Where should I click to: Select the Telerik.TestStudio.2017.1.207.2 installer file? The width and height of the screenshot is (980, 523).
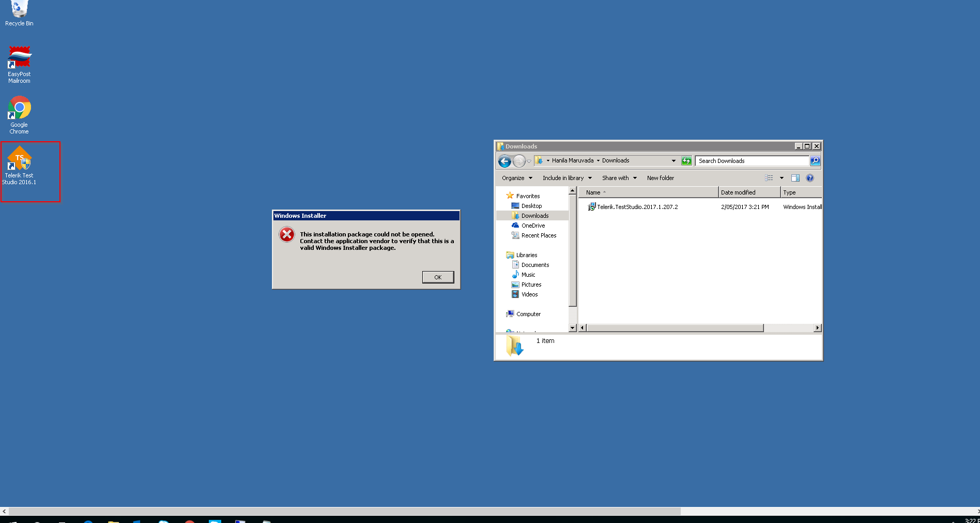click(x=637, y=207)
